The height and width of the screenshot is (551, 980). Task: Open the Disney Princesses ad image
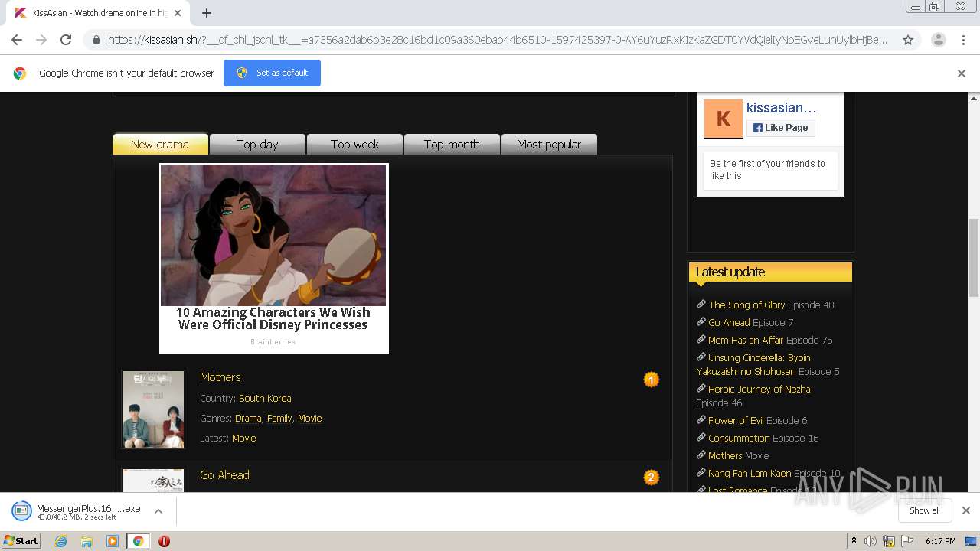click(x=273, y=235)
